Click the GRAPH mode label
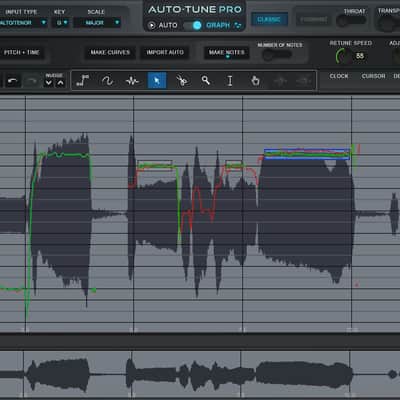Screen dimensions: 400x400 point(218,25)
